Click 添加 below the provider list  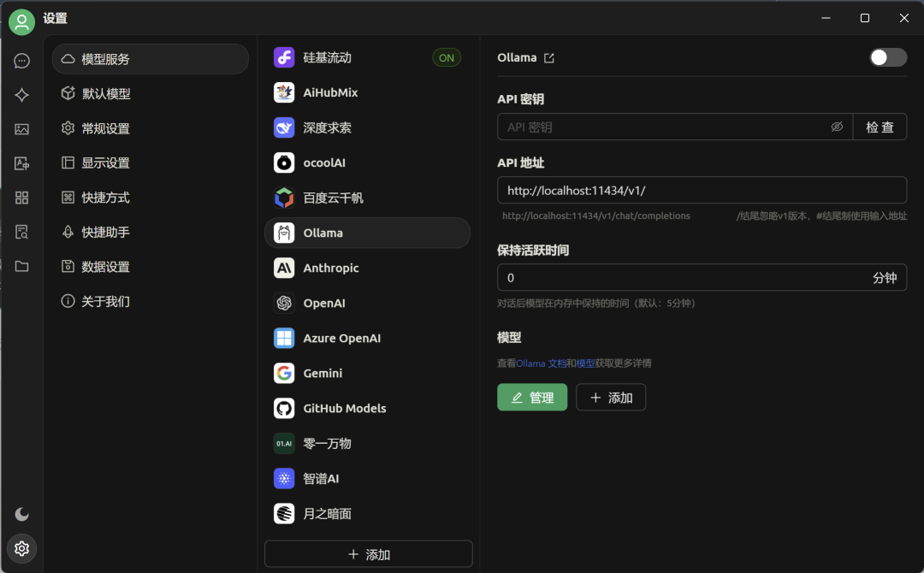(368, 553)
